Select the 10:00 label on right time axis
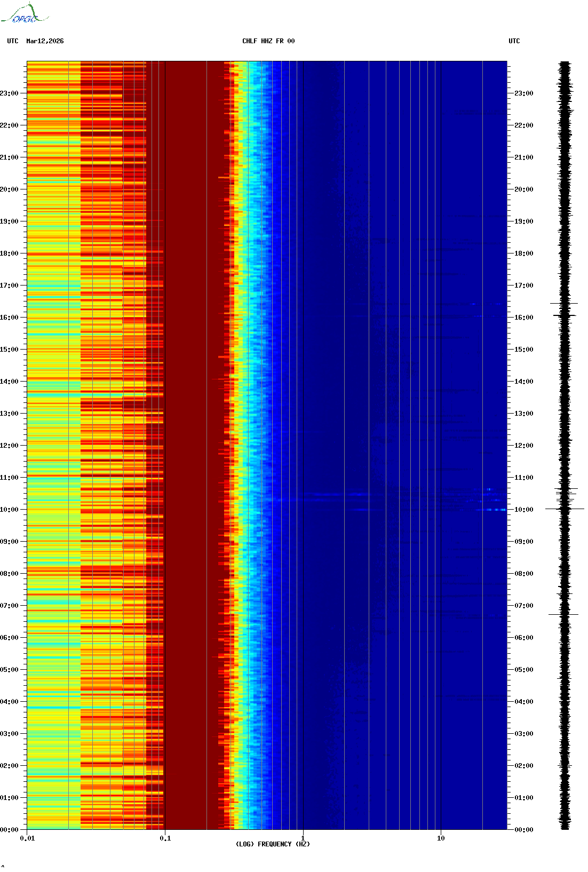Image resolution: width=588 pixels, height=872 pixels. click(523, 510)
